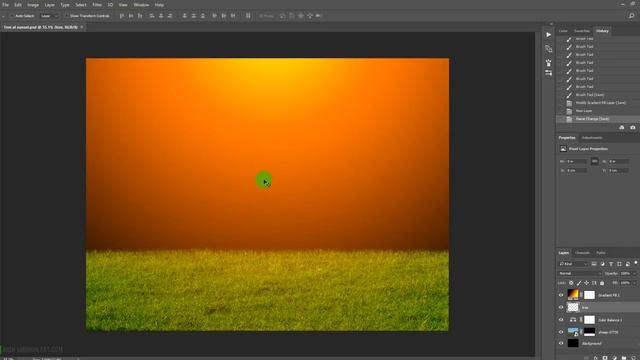Click the H height input field

(618, 162)
